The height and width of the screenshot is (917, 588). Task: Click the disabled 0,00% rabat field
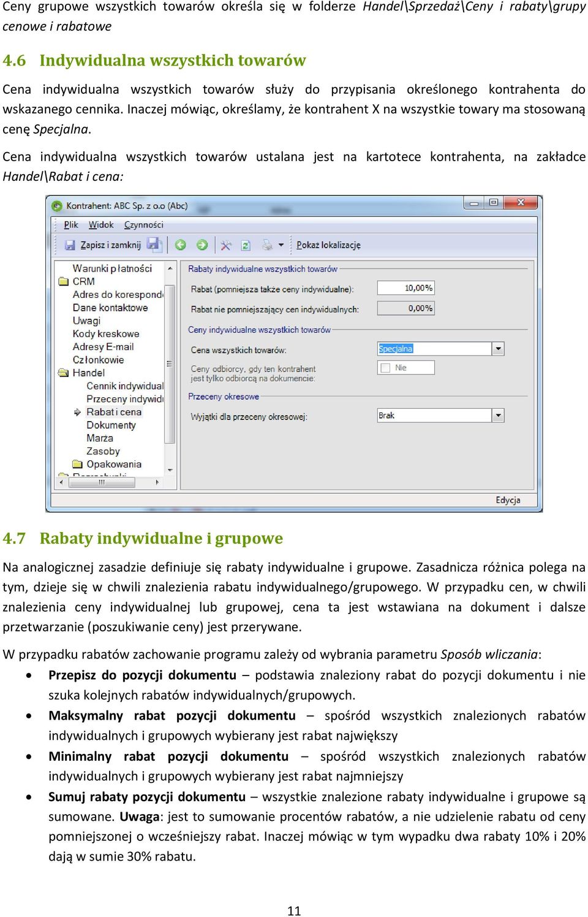point(405,308)
